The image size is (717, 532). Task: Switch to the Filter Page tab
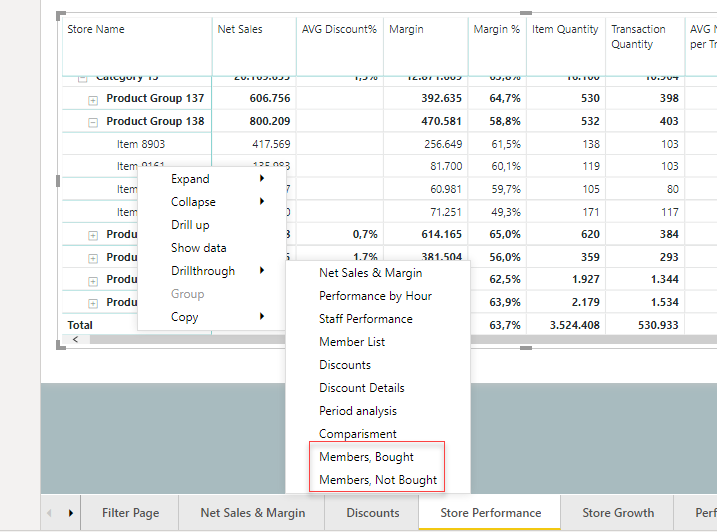click(x=130, y=513)
